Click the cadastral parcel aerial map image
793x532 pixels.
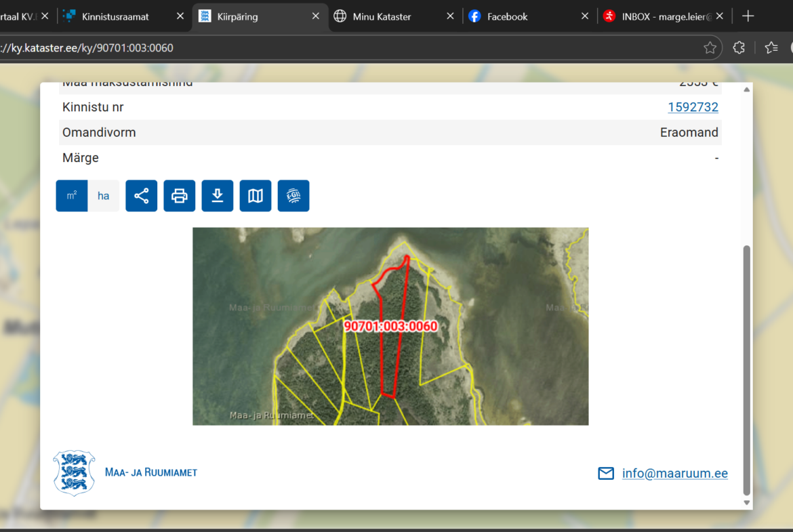[390, 326]
